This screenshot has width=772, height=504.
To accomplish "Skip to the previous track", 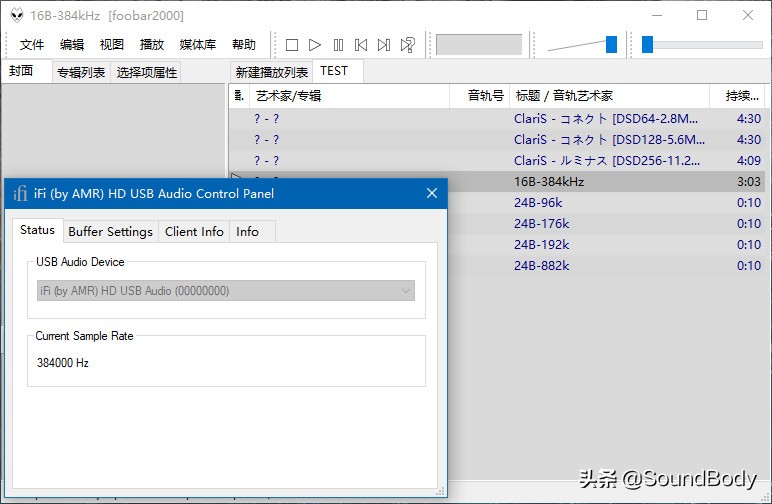I will pos(361,45).
